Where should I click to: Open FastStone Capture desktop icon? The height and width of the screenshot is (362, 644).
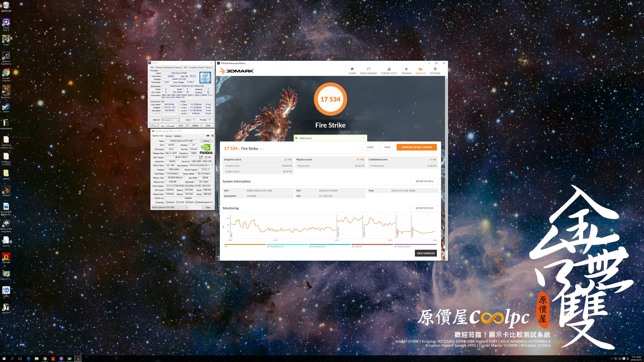pos(6,142)
